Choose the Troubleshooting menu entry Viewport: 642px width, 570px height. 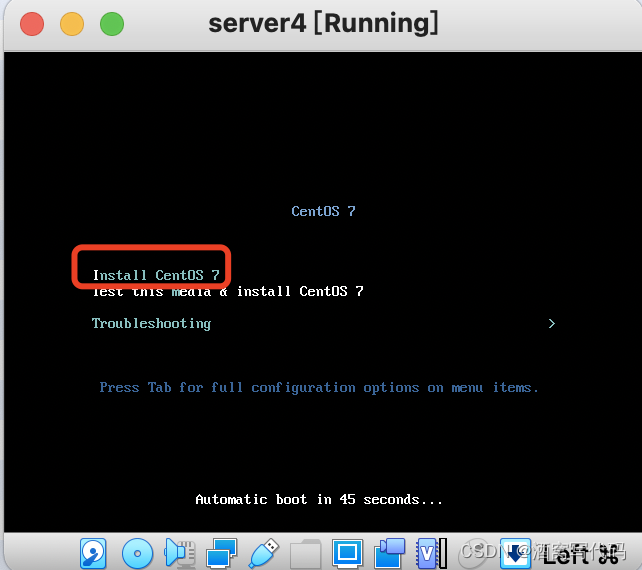(151, 323)
